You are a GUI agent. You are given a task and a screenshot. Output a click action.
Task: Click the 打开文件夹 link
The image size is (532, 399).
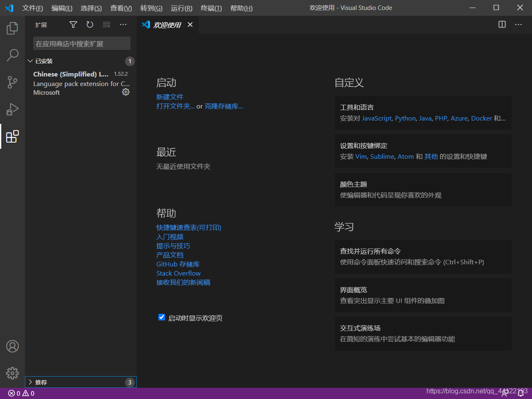175,106
